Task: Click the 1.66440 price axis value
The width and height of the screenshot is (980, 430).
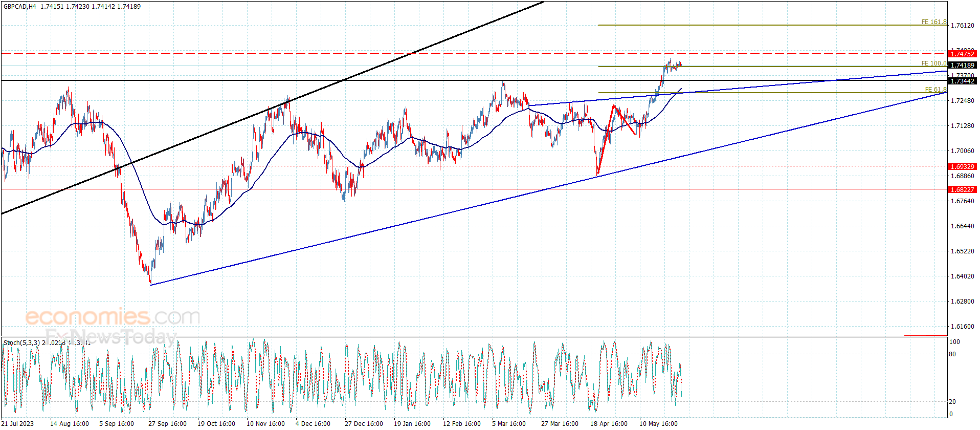Action: (962, 226)
